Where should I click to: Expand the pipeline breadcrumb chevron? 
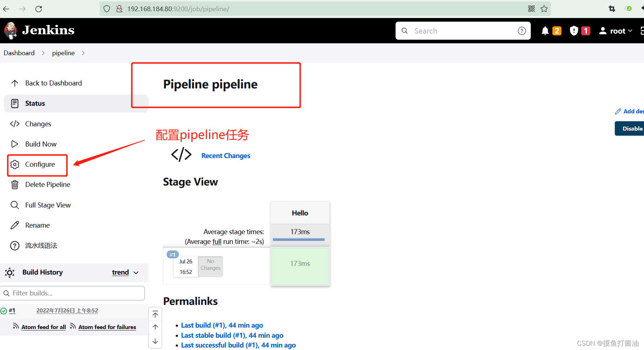click(x=83, y=53)
